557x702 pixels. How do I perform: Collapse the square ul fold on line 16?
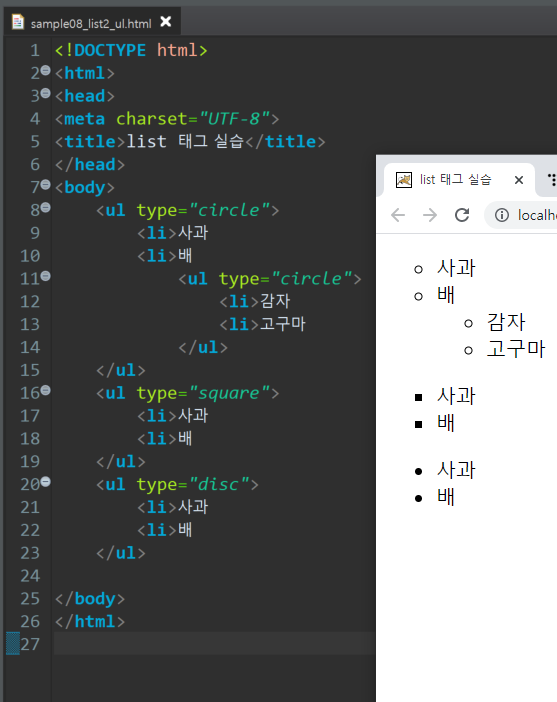coord(46,390)
